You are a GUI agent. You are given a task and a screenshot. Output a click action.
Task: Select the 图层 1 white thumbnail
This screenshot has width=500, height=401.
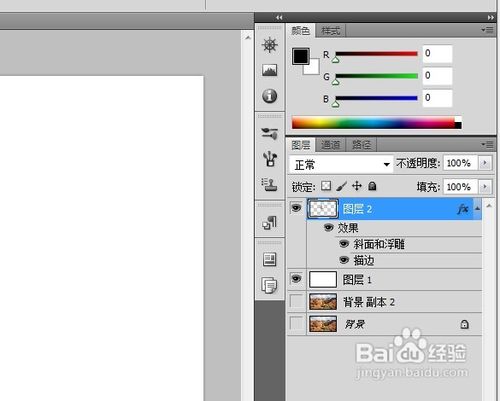point(323,279)
